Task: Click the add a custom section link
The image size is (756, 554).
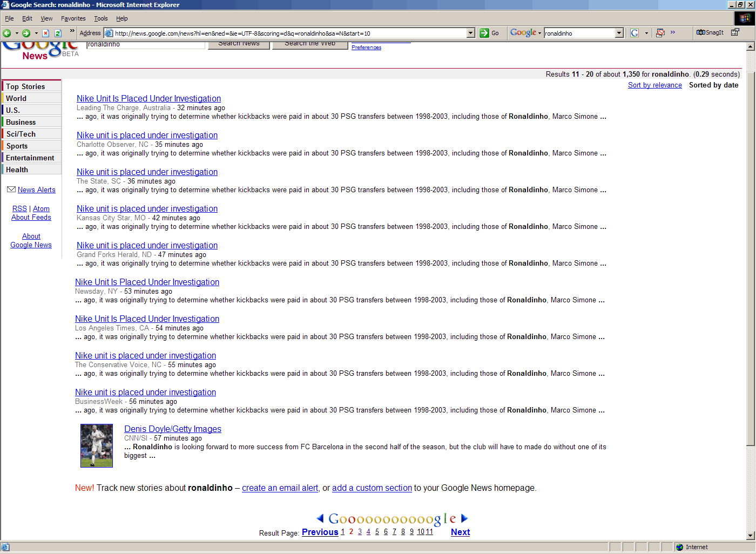Action: point(372,488)
